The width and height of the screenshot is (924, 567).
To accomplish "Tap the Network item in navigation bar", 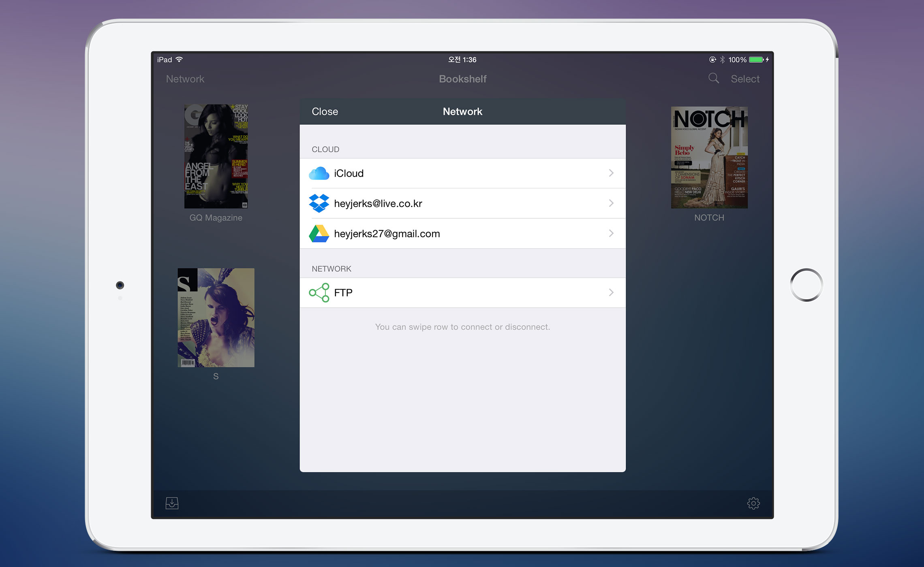I will [185, 79].
